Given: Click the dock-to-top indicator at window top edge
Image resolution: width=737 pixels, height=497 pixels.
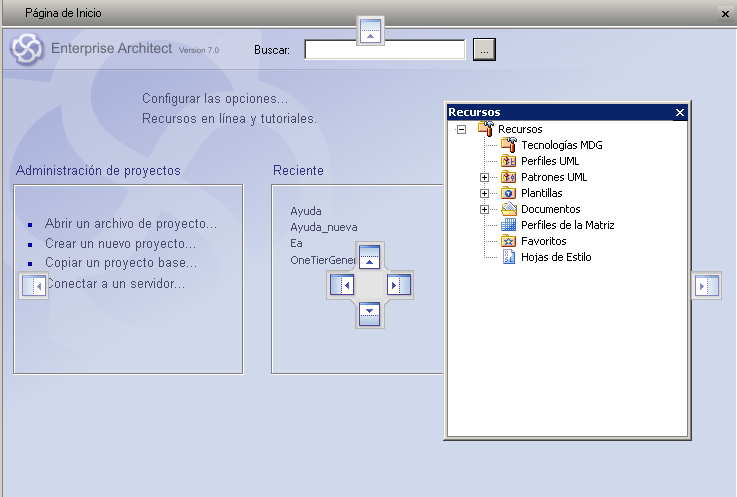Looking at the screenshot, I should coord(370,31).
